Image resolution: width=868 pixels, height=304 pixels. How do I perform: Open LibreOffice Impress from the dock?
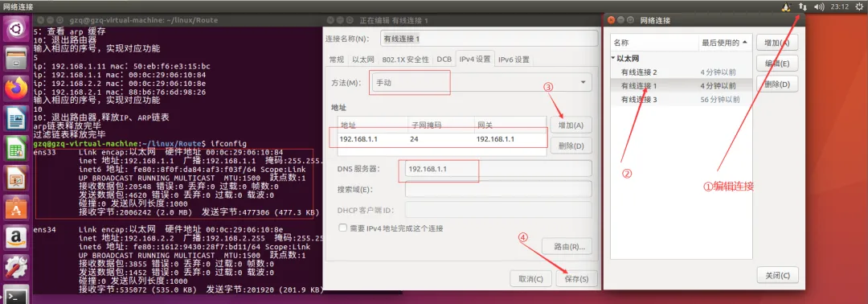[x=15, y=179]
